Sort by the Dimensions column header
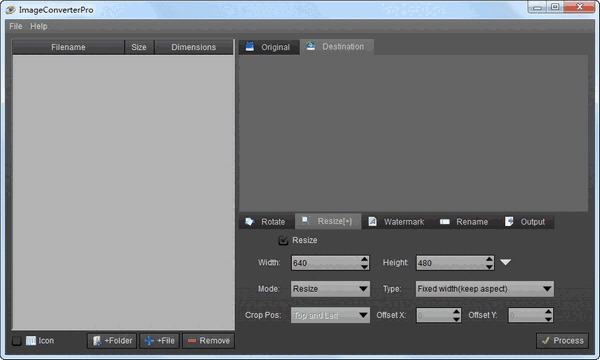This screenshot has width=600, height=360. point(194,47)
